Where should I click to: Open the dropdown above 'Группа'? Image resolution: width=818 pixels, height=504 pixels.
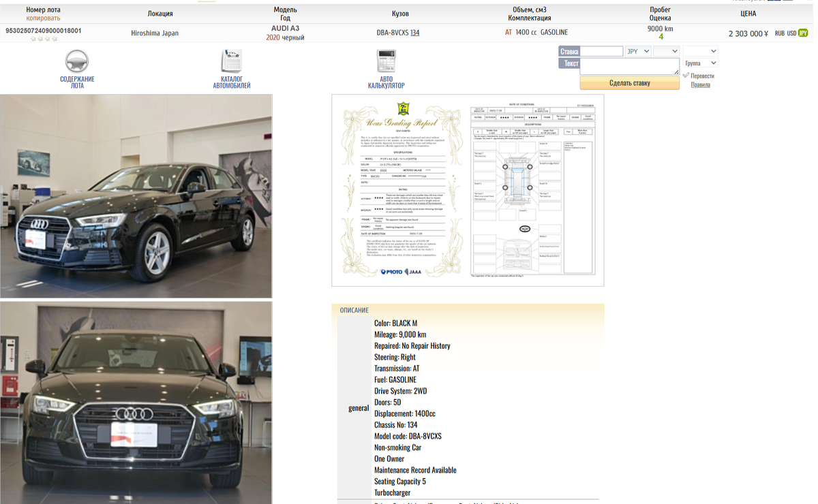[700, 51]
